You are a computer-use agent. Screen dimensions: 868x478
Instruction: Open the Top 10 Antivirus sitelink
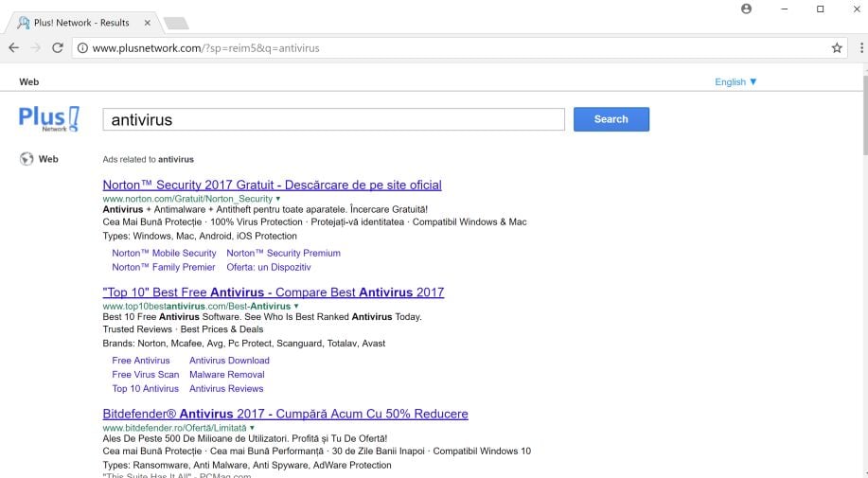(145, 389)
